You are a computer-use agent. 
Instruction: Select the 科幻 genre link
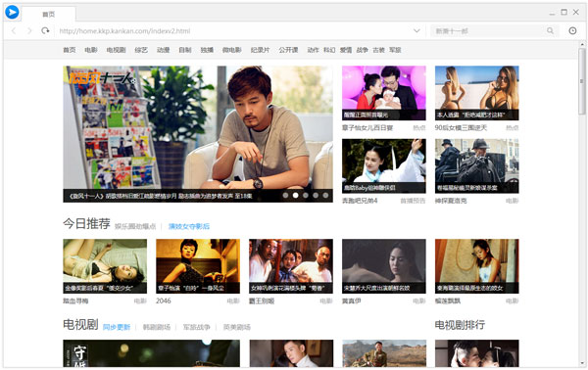329,50
